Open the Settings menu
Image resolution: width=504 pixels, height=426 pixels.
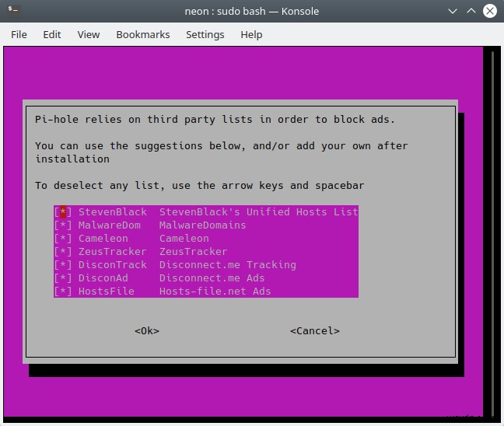pyautogui.click(x=205, y=35)
